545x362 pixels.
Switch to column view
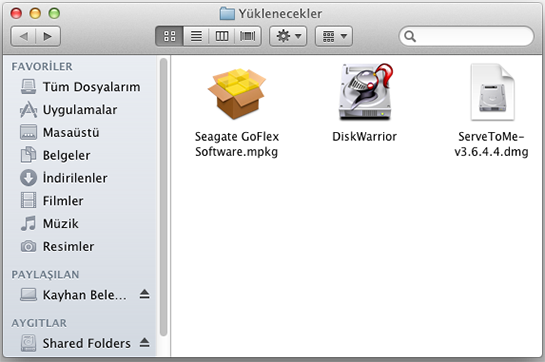222,36
